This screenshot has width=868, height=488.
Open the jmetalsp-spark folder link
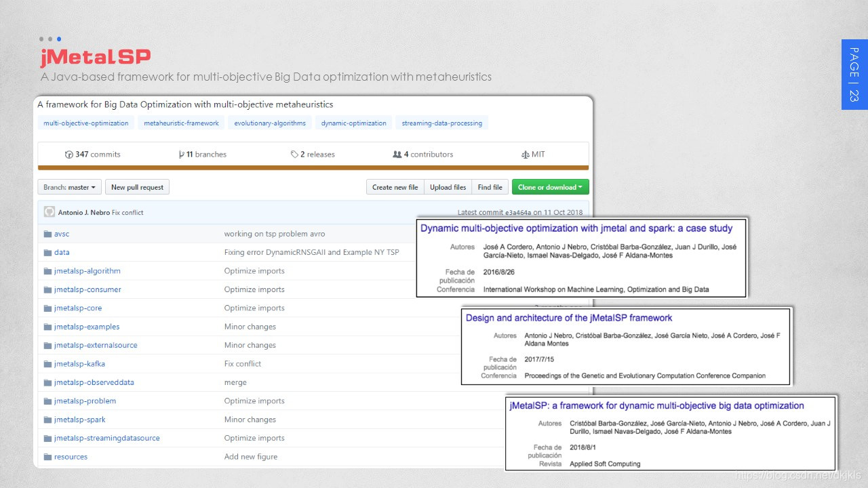(x=80, y=420)
